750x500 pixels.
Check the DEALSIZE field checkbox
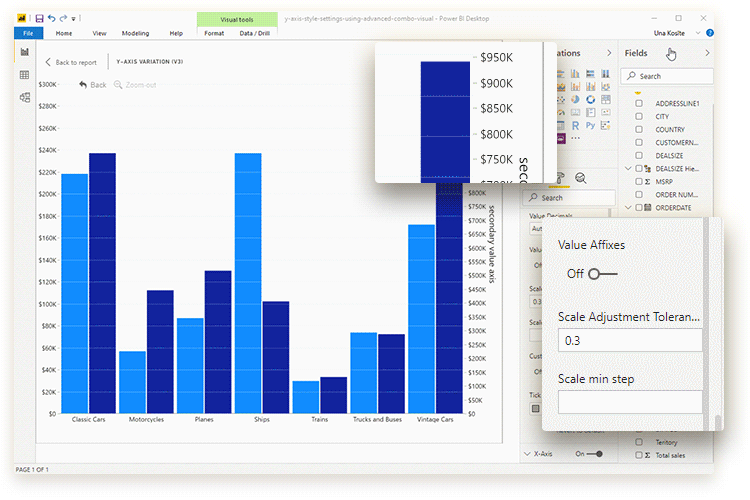click(x=639, y=155)
